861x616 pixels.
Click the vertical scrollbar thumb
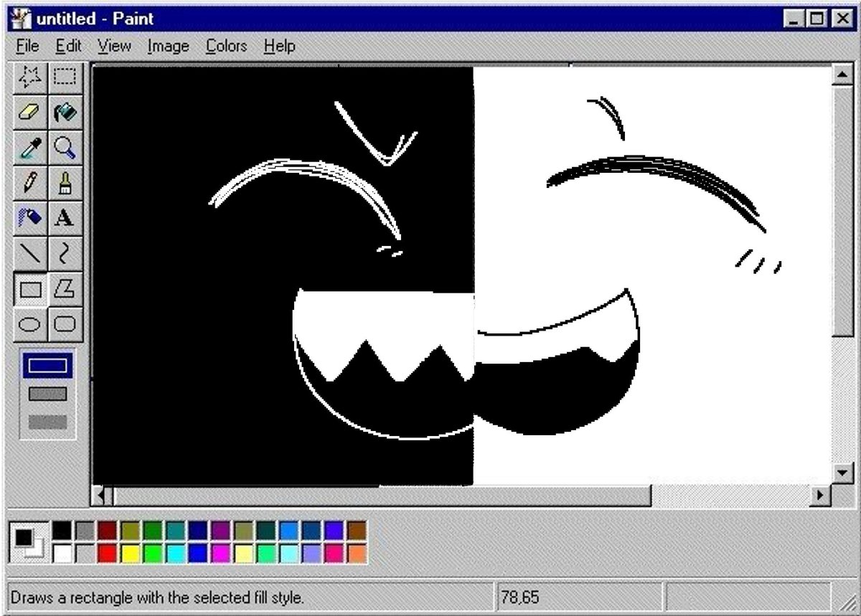pos(843,209)
